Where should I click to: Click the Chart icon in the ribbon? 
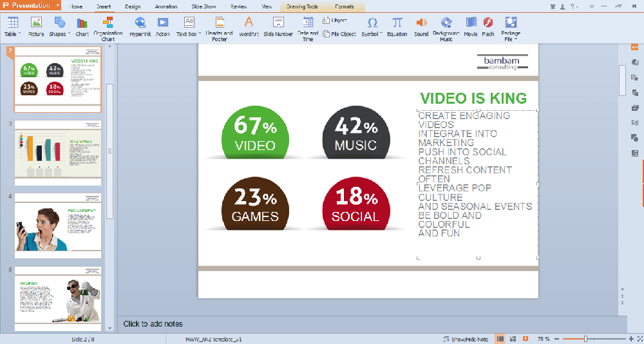point(82,26)
